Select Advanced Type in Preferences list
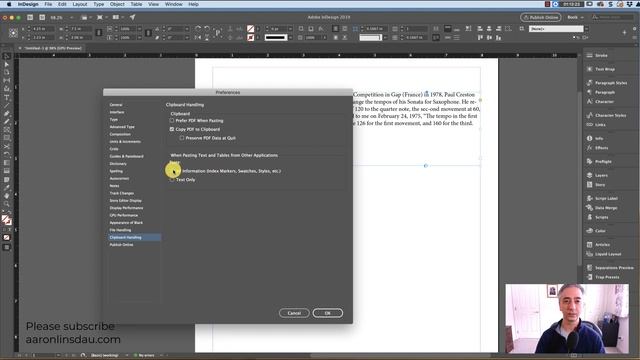The image size is (640, 360). click(122, 127)
